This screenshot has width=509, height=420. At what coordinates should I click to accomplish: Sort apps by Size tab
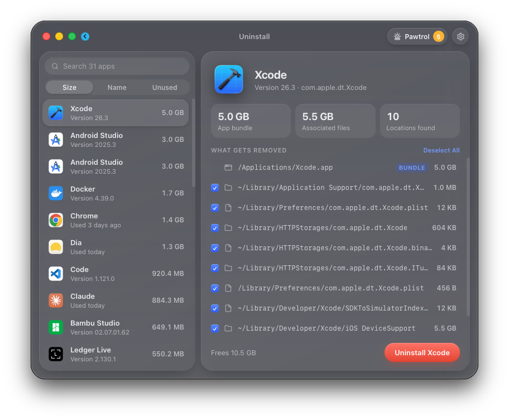coord(69,87)
